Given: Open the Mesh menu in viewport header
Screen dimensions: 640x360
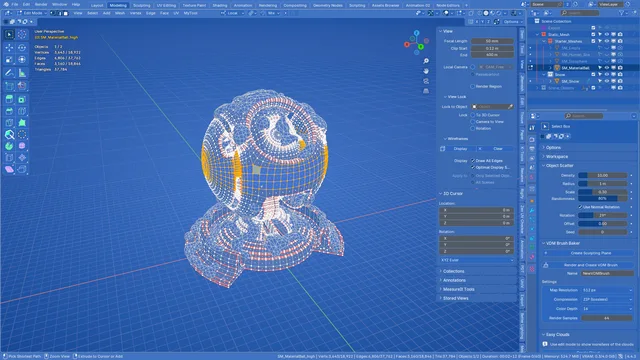Looking at the screenshot, I should (120, 13).
